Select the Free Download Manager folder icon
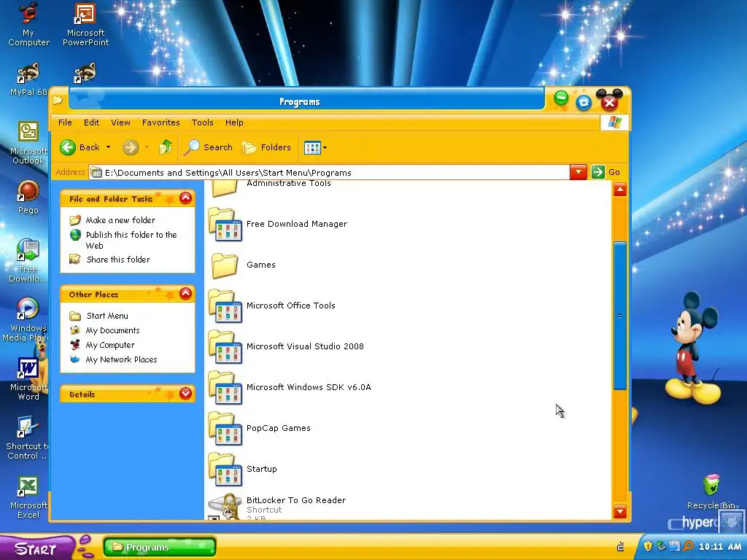The width and height of the screenshot is (747, 560). coord(225,225)
